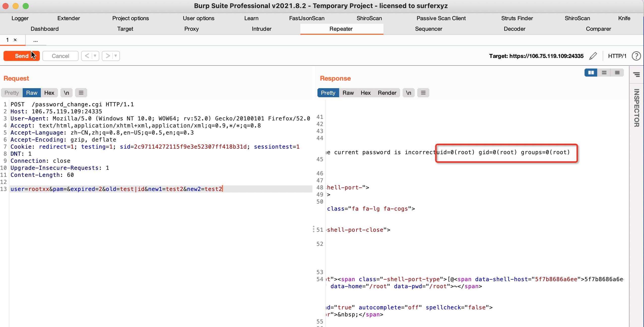Go back to previous request in history
This screenshot has height=327, width=644.
[87, 56]
